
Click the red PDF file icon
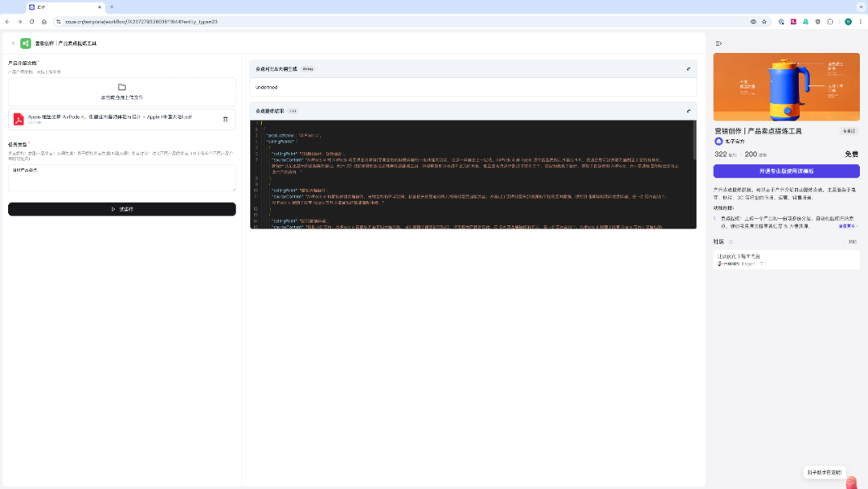coord(18,119)
